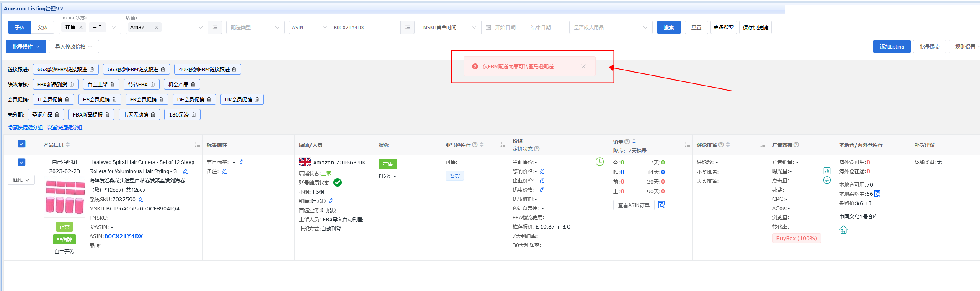Screen dimensions: 980x291
Task: Sort by the 亚马逊库存 column arrows
Action: tap(482, 145)
